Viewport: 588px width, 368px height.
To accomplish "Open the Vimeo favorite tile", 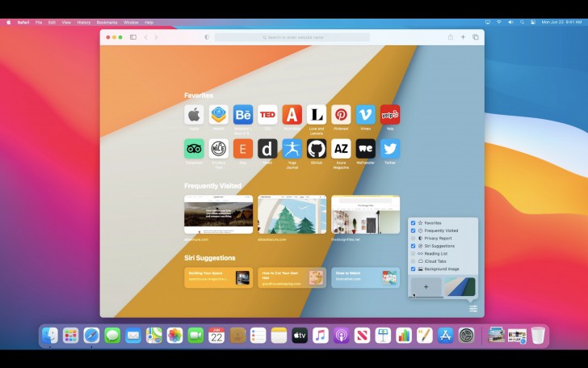I will [x=366, y=115].
